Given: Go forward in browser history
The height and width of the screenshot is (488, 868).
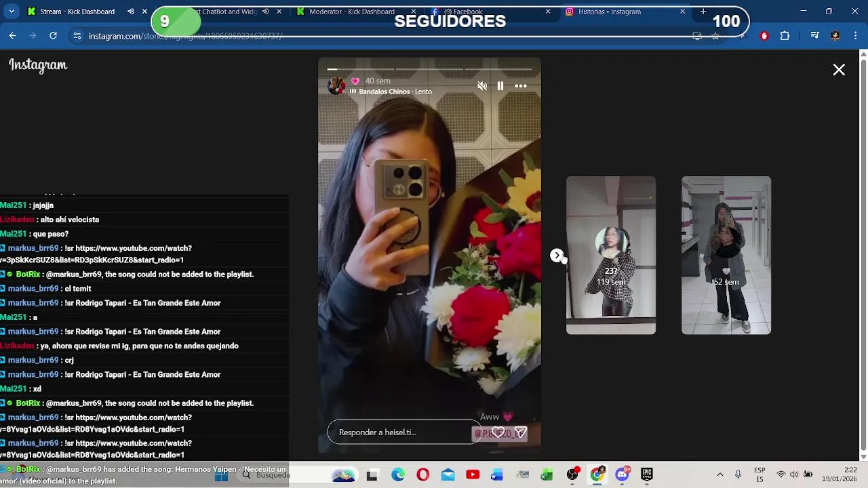Looking at the screenshot, I should [x=33, y=36].
